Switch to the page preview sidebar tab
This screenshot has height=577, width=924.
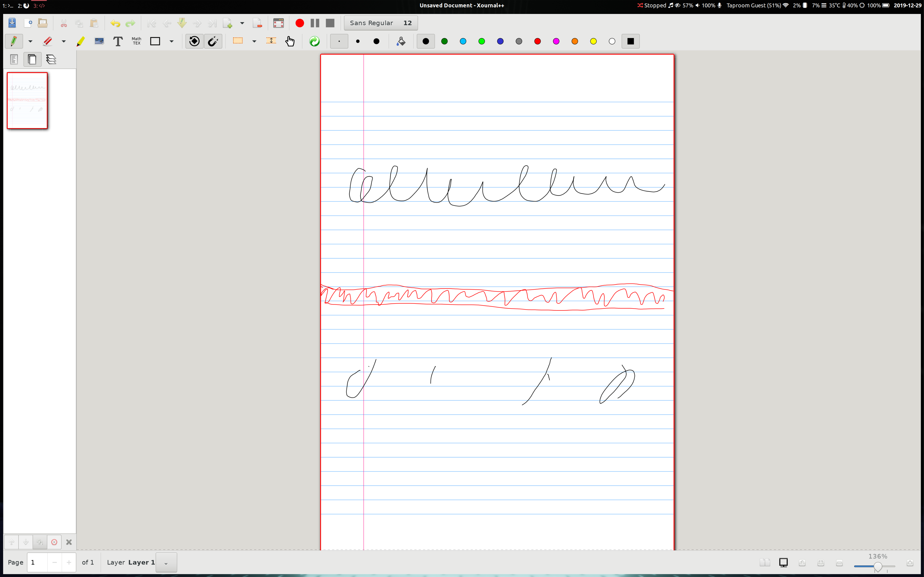click(x=32, y=59)
